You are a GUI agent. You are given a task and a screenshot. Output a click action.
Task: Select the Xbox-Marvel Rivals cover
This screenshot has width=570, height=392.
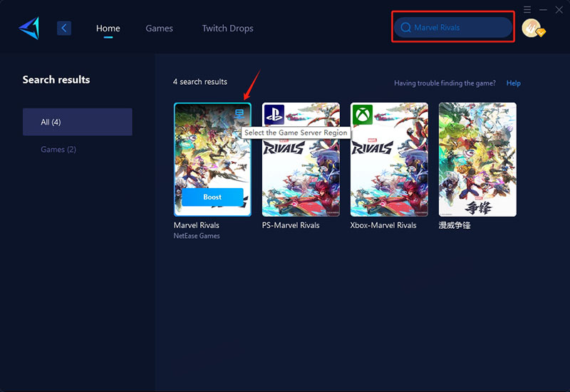coord(389,160)
